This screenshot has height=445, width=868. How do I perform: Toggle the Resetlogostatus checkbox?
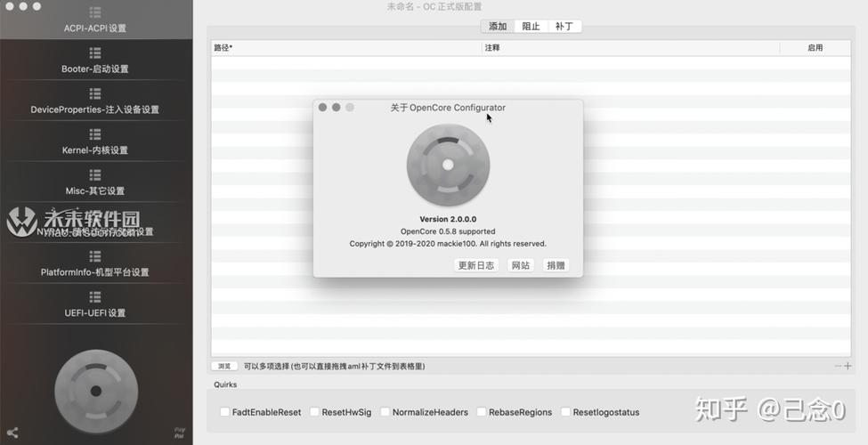click(x=565, y=412)
